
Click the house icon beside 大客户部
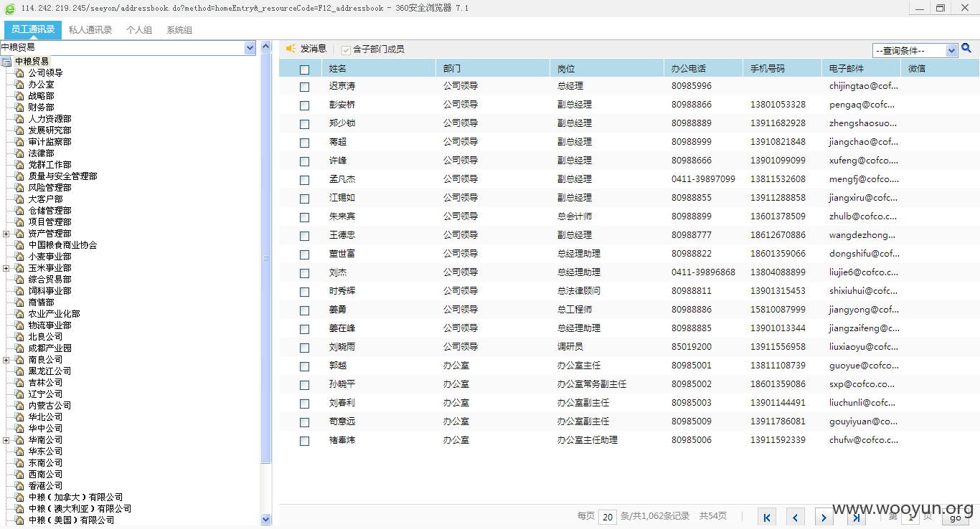tap(19, 199)
